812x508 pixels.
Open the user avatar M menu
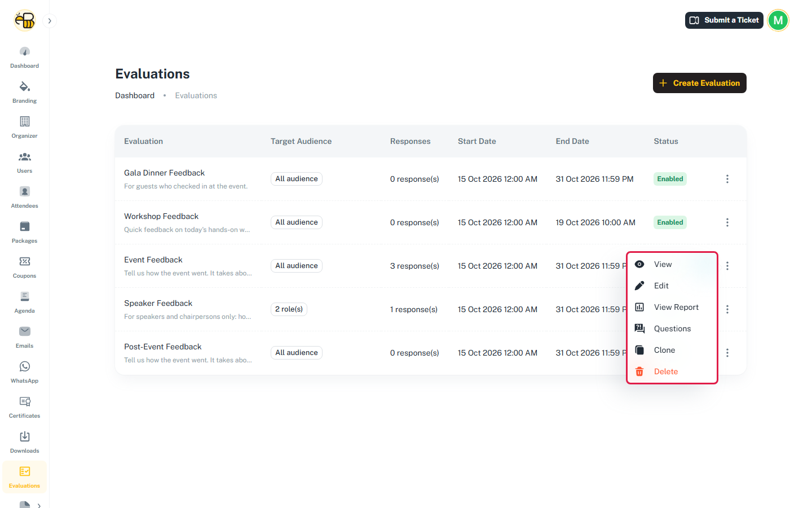(x=778, y=20)
